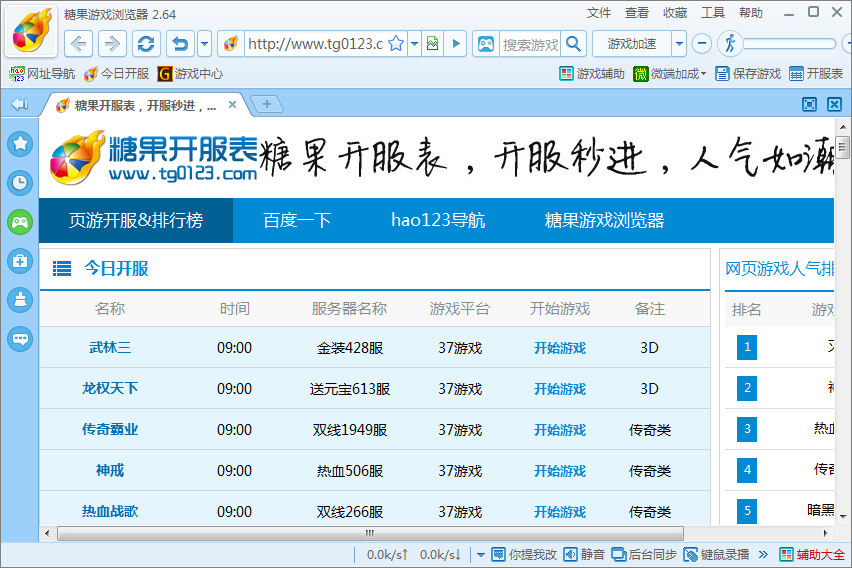
Task: Click the first-aid repair kit sidebar icon
Action: coord(20,261)
